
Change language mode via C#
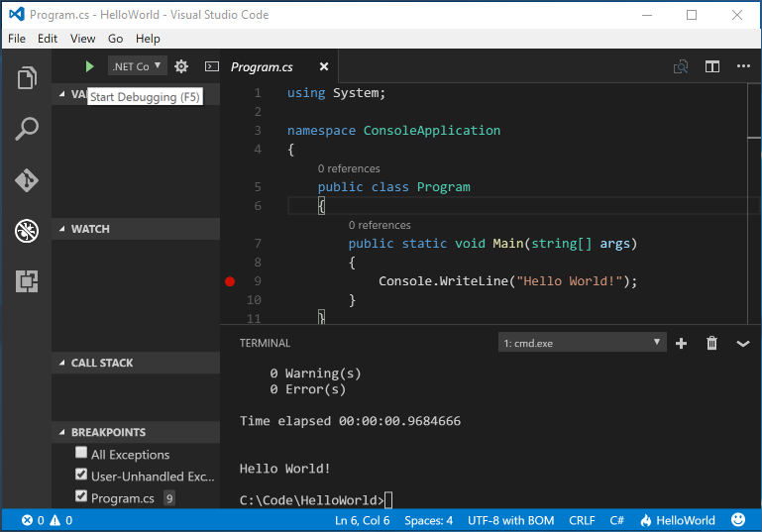point(617,520)
